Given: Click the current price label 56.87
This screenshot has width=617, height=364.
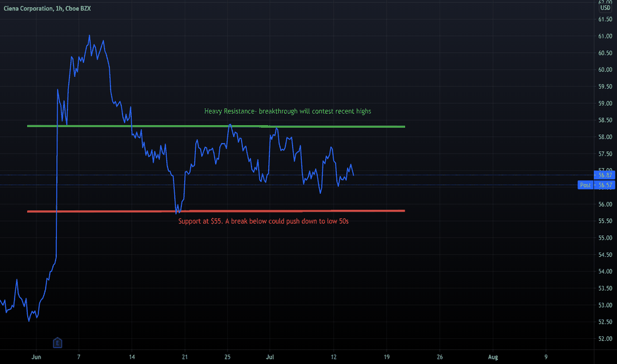Looking at the screenshot, I should tap(605, 175).
